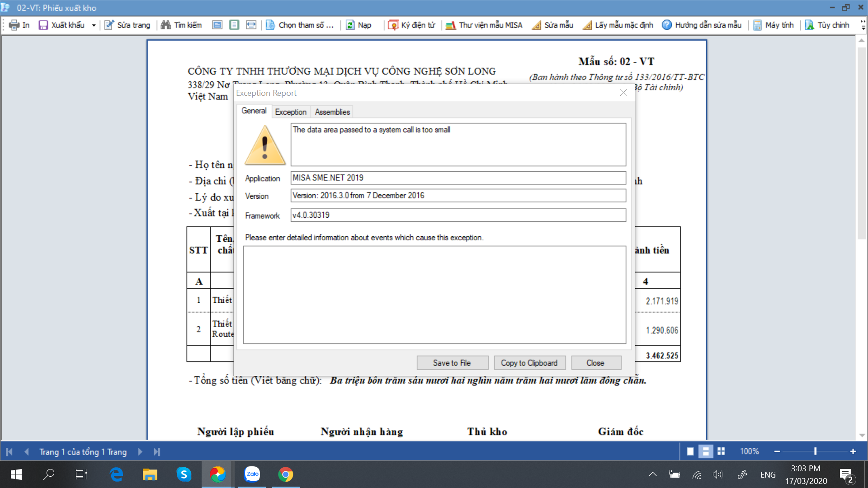Viewport: 868px width, 488px height.
Task: Click Ký điện tử signature icon
Action: 393,25
